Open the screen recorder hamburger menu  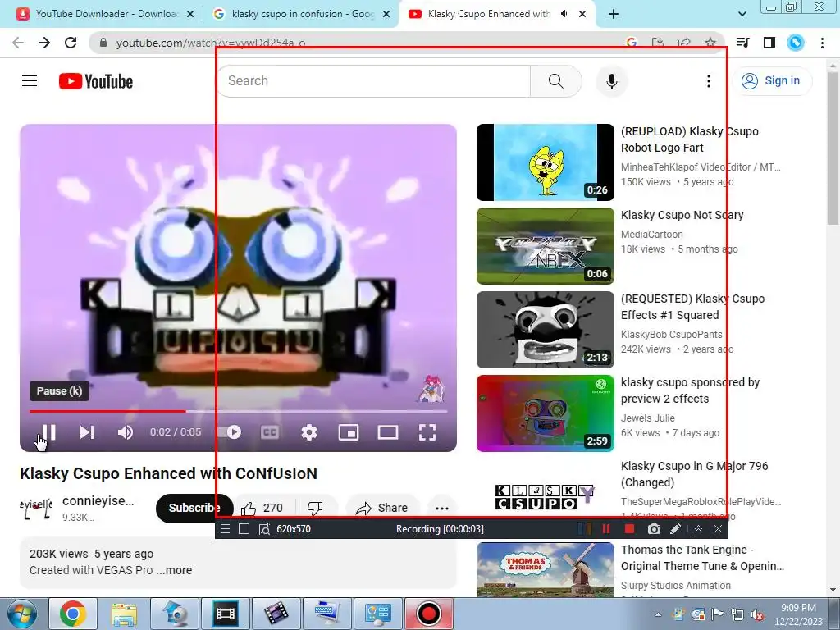pos(225,529)
